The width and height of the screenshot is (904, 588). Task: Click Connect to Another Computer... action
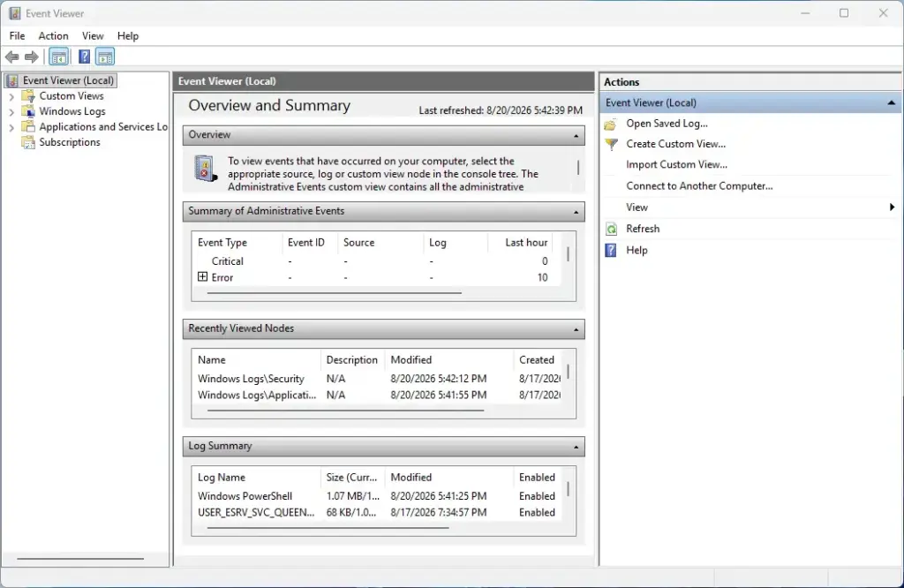699,186
